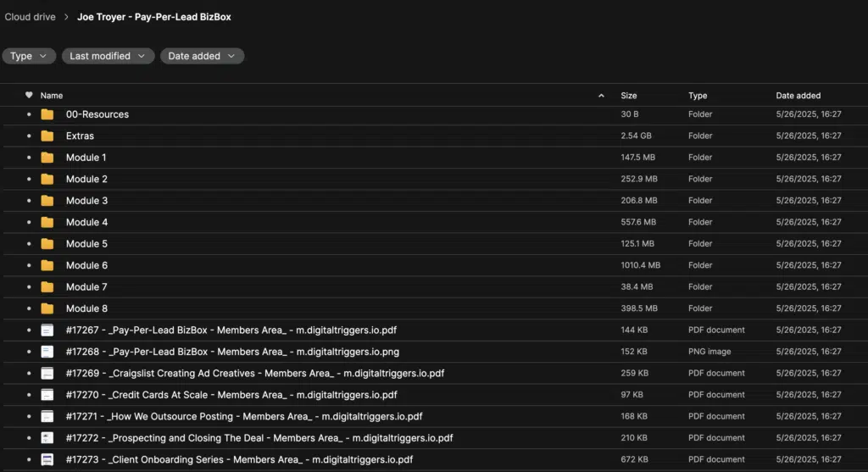Click the #17273 Client Onboarding PDF icon
The image size is (868, 472).
(47, 460)
